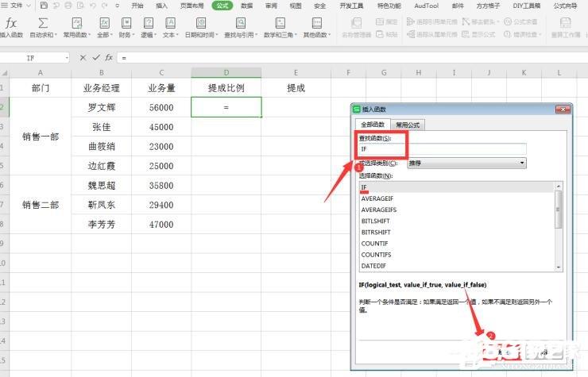Click the formula bar input area
588x377 pixels.
353,58
